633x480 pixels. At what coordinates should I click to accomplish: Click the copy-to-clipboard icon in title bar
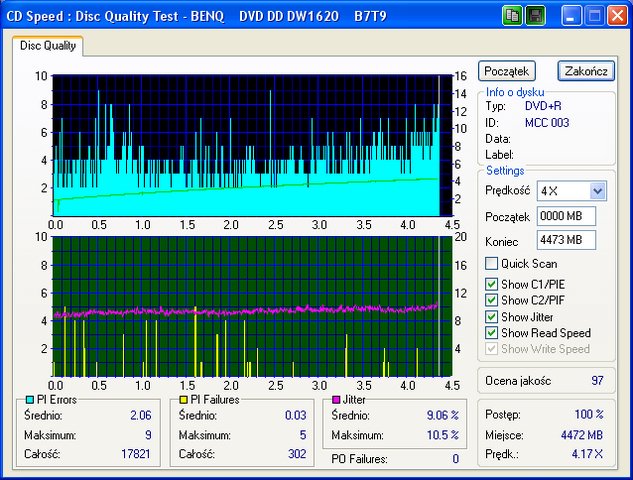click(513, 16)
